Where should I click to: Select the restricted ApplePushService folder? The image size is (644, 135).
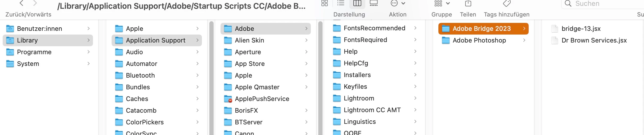point(266,99)
